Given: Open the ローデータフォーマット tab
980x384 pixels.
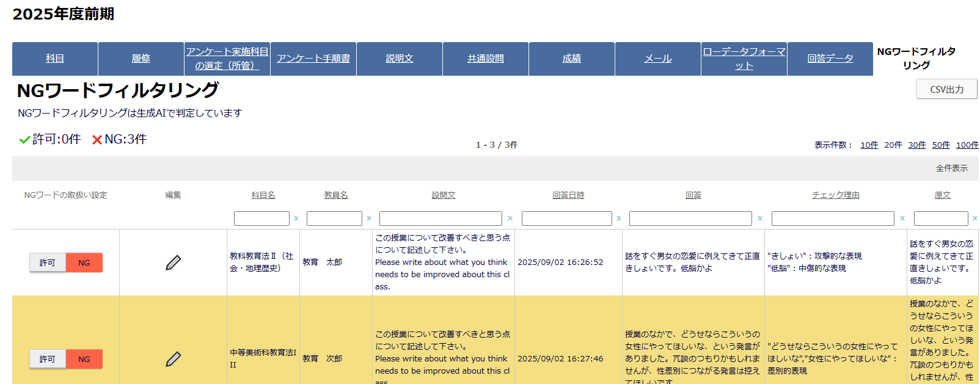Looking at the screenshot, I should (x=744, y=59).
